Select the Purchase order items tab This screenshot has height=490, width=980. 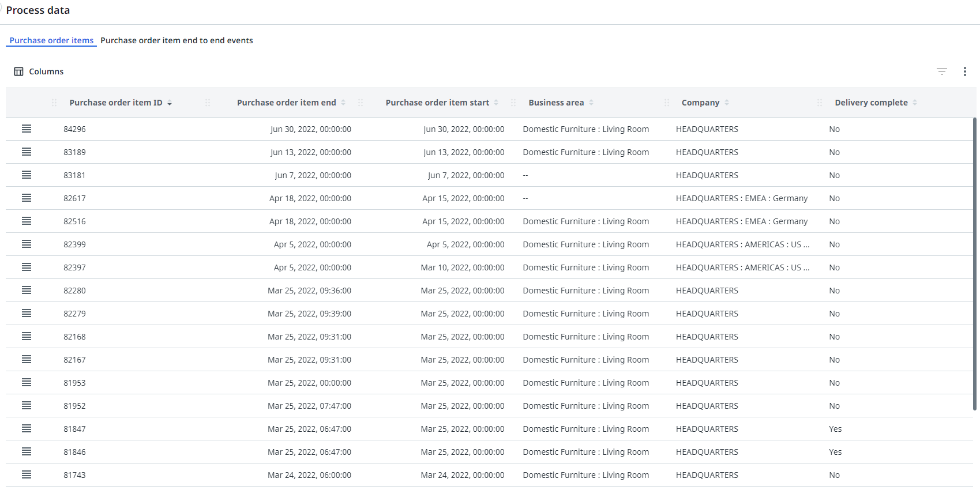51,40
